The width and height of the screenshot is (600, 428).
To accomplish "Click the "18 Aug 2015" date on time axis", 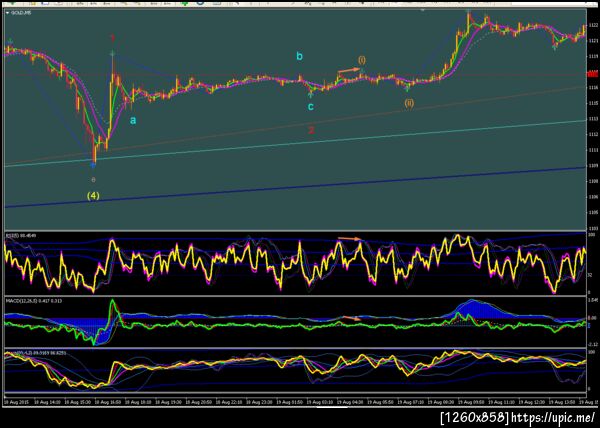I will click(14, 402).
